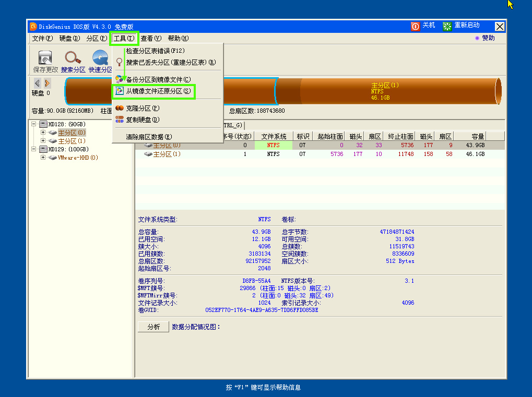Expand 主分区(1) tree node

coord(43,141)
